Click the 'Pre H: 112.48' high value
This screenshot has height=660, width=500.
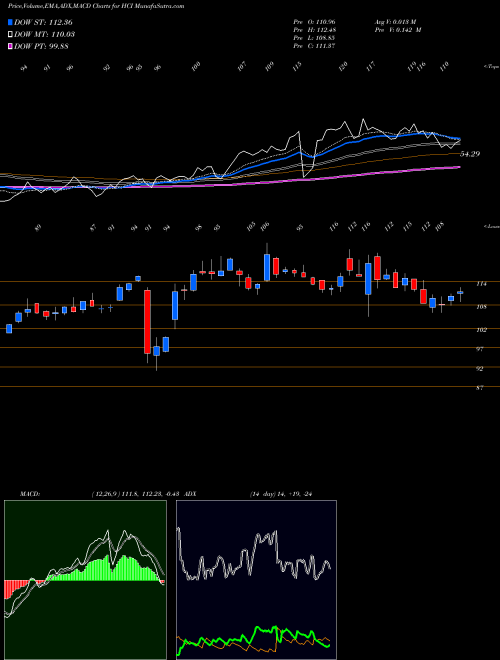[x=314, y=30]
